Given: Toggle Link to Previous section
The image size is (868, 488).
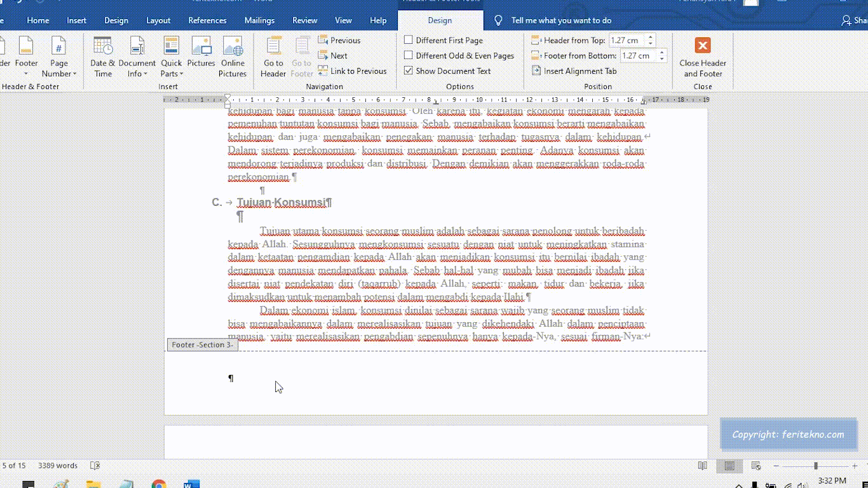Looking at the screenshot, I should click(352, 71).
